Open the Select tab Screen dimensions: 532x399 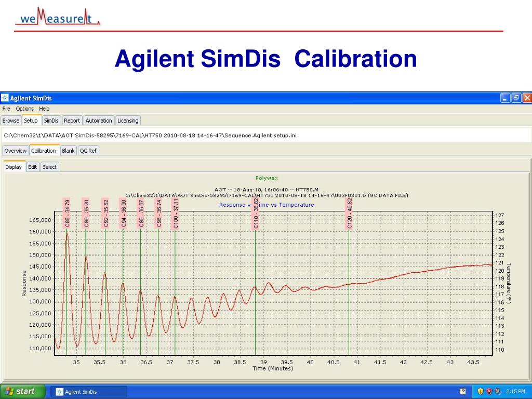[49, 167]
